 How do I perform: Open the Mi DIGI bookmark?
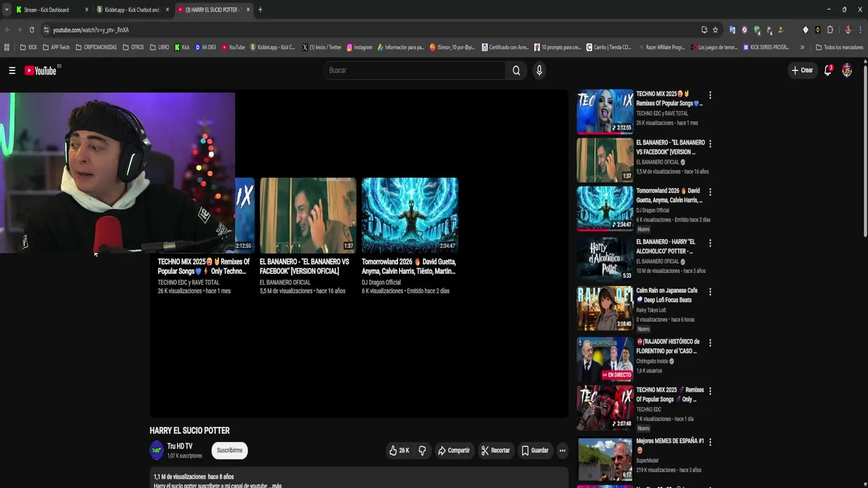pos(205,47)
